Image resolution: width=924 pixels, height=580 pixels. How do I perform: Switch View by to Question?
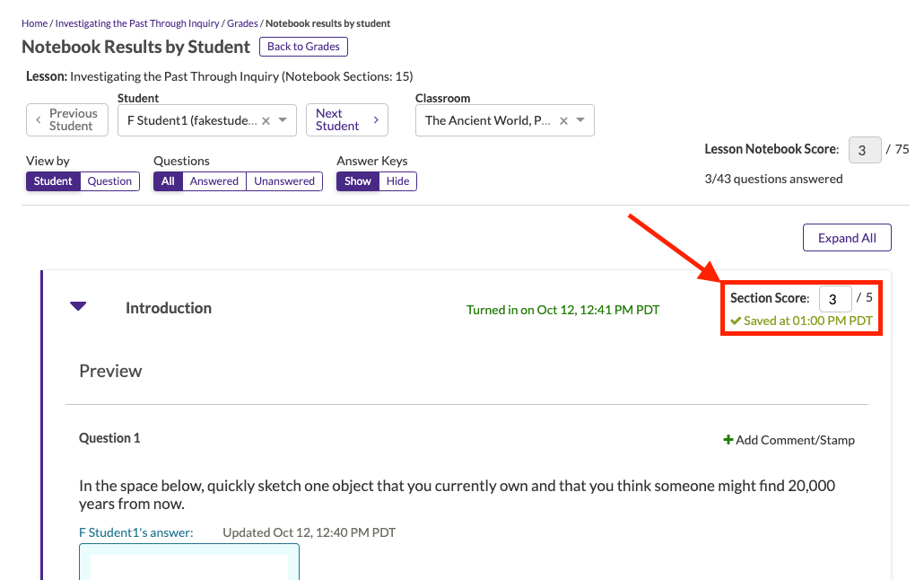[109, 181]
